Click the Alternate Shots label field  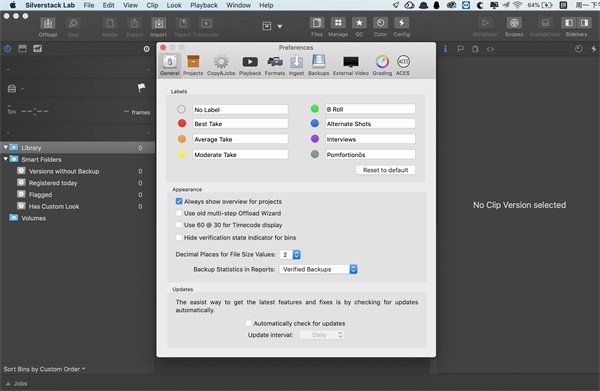370,124
